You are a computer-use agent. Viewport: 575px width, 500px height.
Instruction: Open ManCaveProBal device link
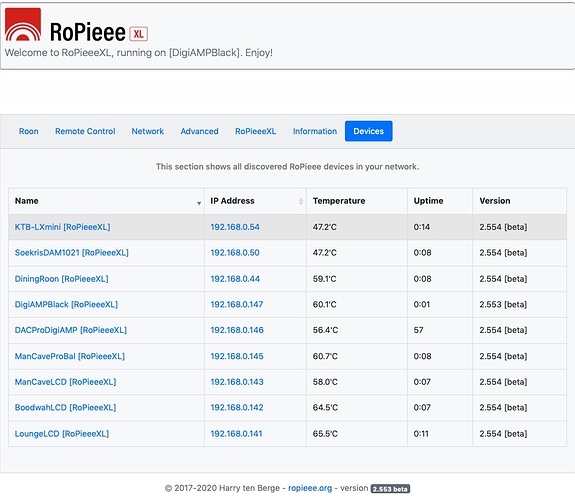pyautogui.click(x=70, y=356)
